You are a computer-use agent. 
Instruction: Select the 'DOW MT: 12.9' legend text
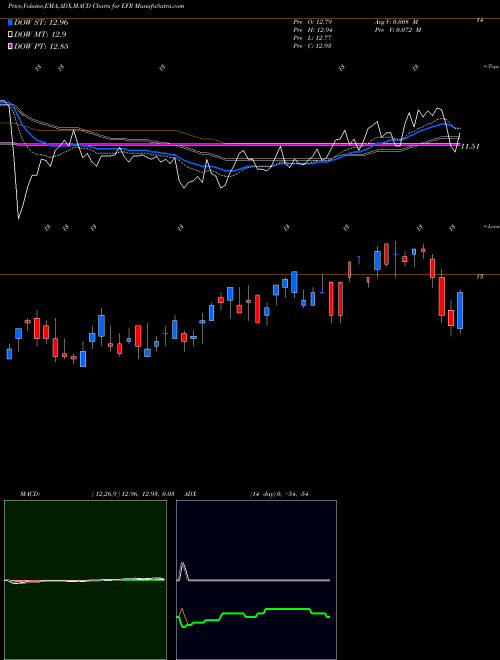click(40, 35)
